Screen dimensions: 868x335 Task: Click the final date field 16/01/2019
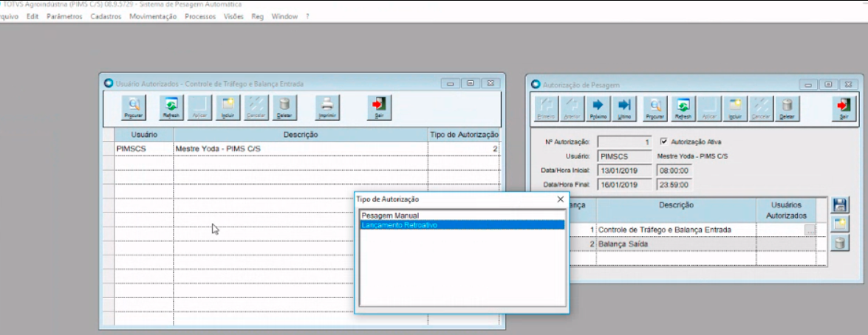click(624, 184)
